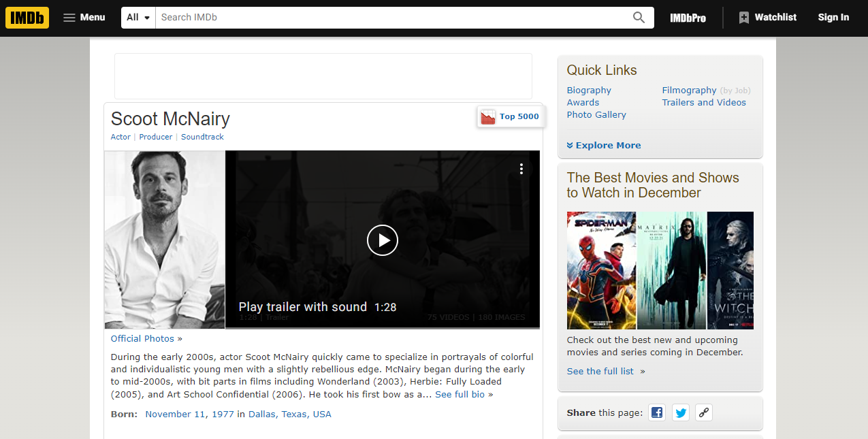This screenshot has width=868, height=439.
Task: Open The Witcher poster
Action: pyautogui.click(x=730, y=270)
